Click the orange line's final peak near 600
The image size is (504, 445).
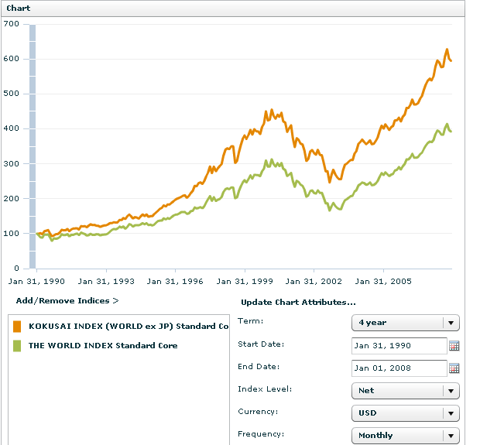click(x=447, y=50)
